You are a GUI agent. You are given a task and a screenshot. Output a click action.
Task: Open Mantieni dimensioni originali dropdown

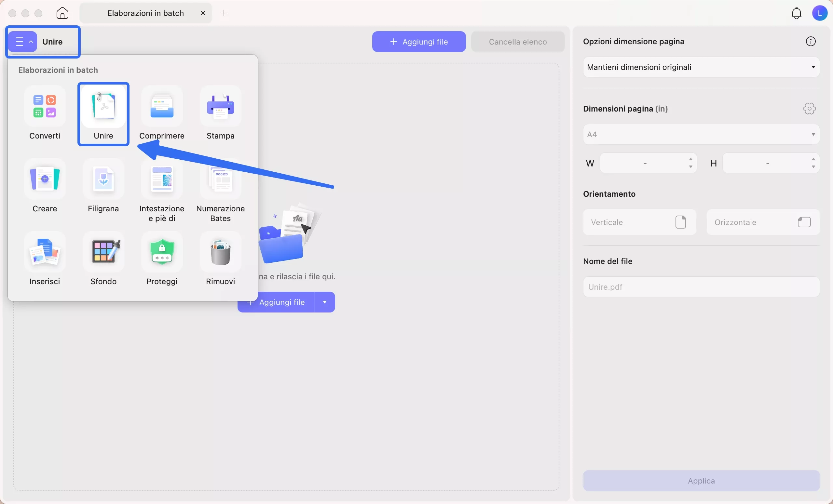click(701, 67)
